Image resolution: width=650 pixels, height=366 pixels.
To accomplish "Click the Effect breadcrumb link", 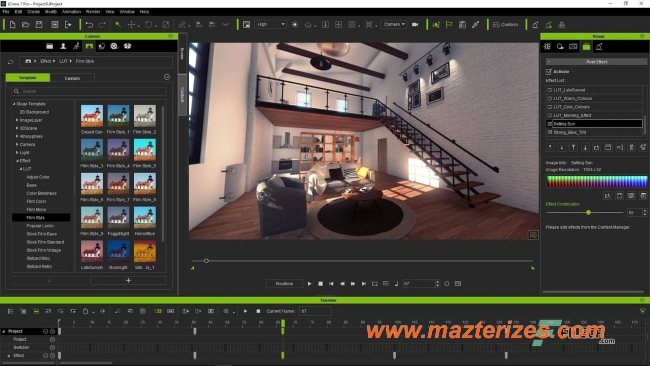I will 46,61.
